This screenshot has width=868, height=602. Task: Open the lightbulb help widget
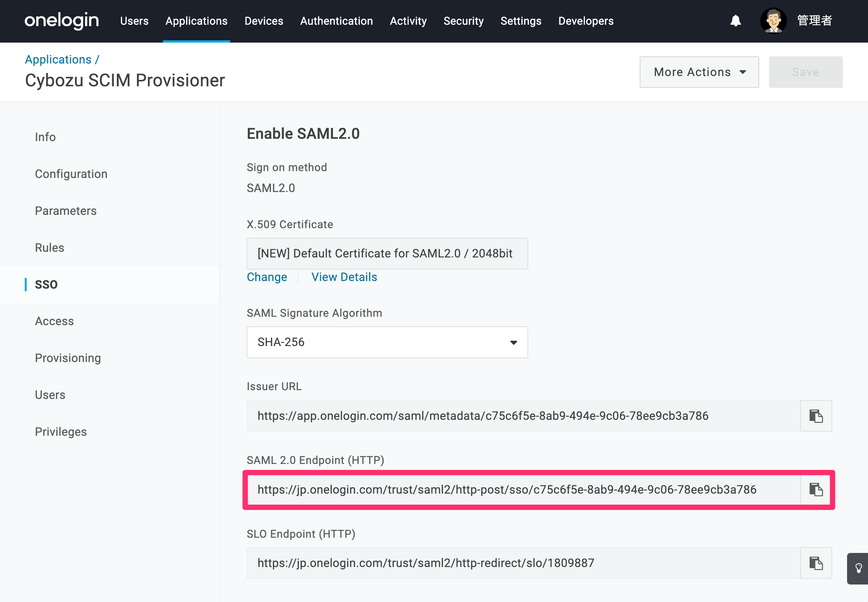point(858,569)
